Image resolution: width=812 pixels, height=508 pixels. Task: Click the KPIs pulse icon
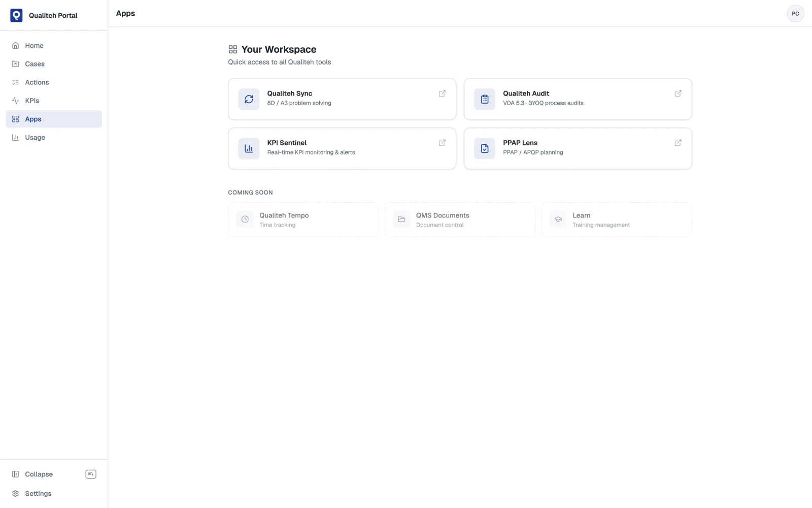15,101
